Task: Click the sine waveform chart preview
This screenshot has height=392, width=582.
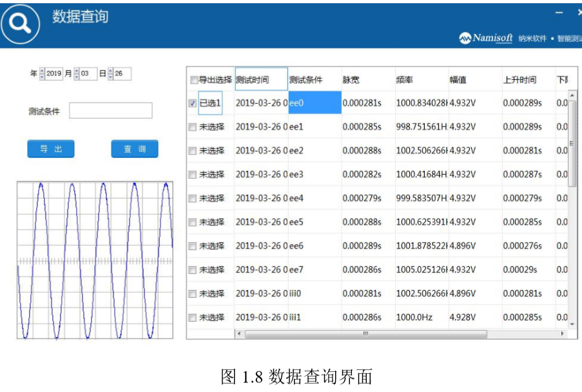Action: point(95,260)
